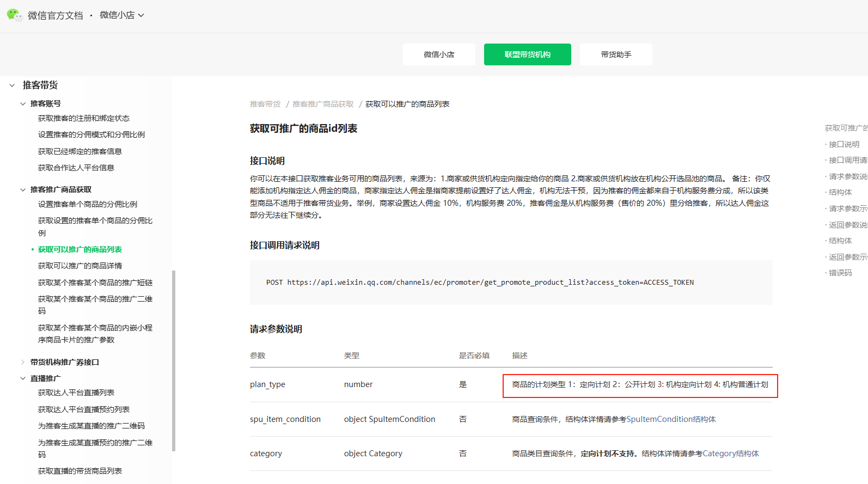Viewport: 868px width, 484px height.
Task: Open 为推客生成某直播预约的推广二维码 page
Action: click(x=95, y=449)
